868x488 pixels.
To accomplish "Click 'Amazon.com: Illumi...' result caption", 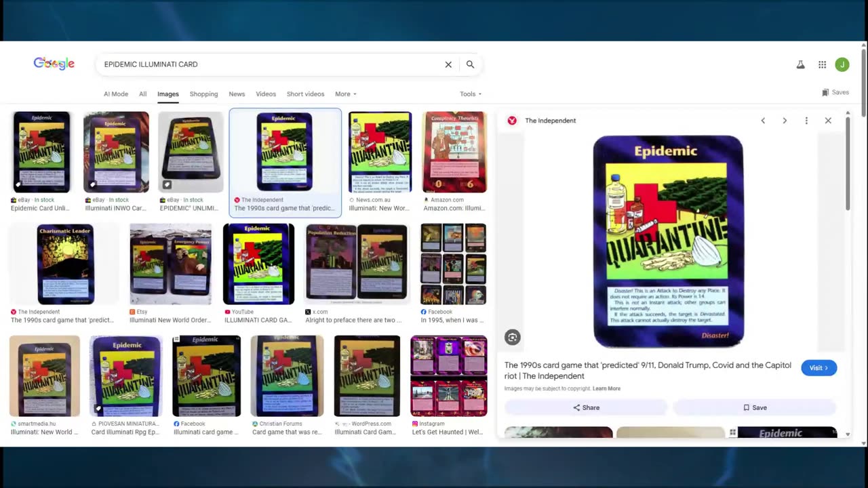I will [454, 209].
